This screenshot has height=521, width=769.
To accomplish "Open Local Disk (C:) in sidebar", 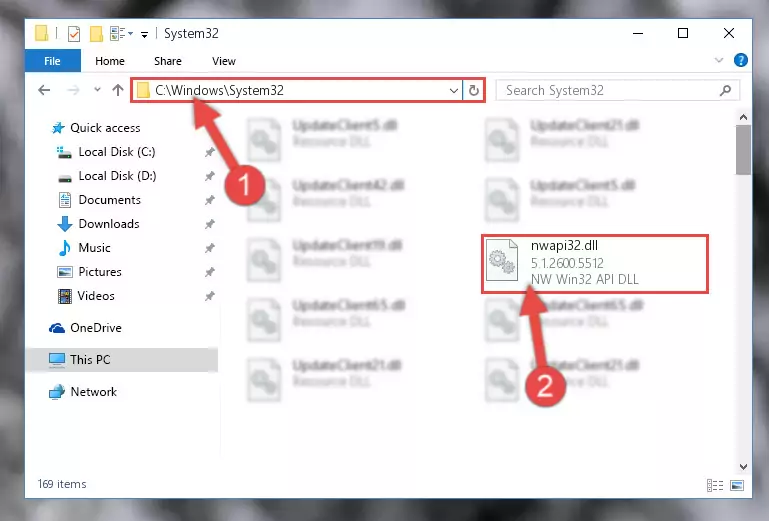I will pyautogui.click(x=117, y=152).
